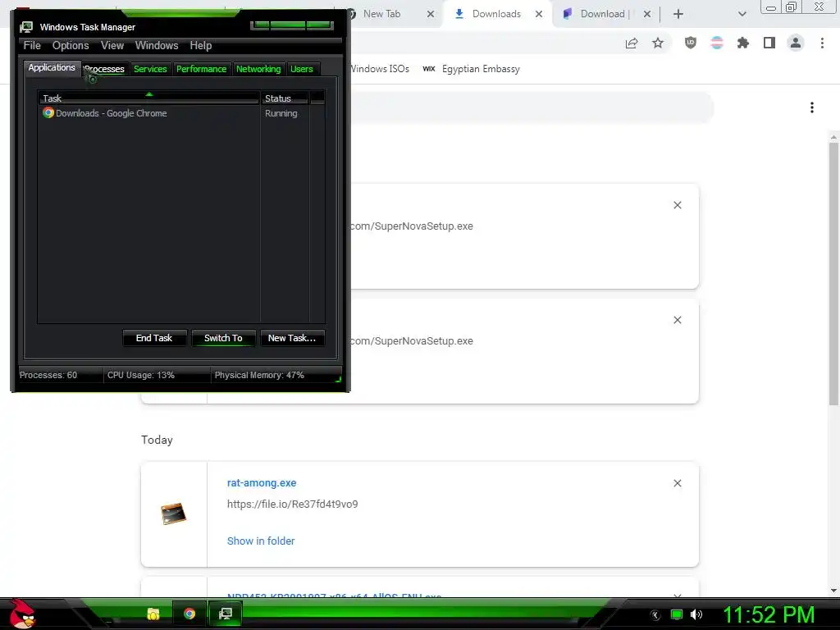Click the Physical Memory 47% status
Viewport: 840px width, 630px height.
(259, 375)
